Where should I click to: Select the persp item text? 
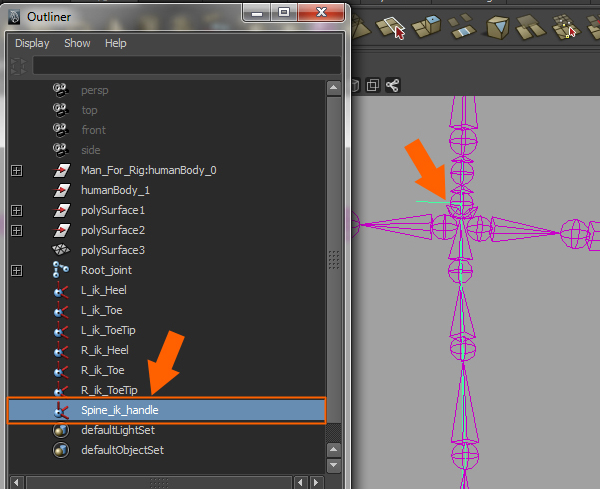coord(95,91)
